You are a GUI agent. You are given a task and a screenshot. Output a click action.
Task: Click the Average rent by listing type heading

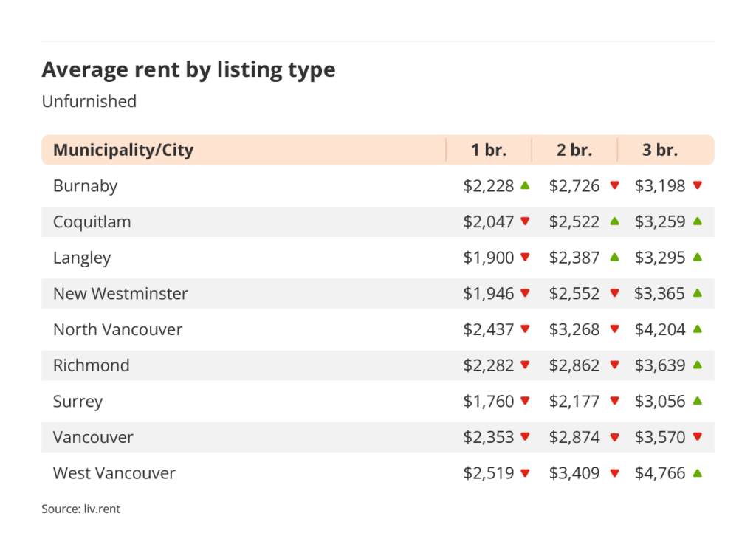click(x=188, y=70)
